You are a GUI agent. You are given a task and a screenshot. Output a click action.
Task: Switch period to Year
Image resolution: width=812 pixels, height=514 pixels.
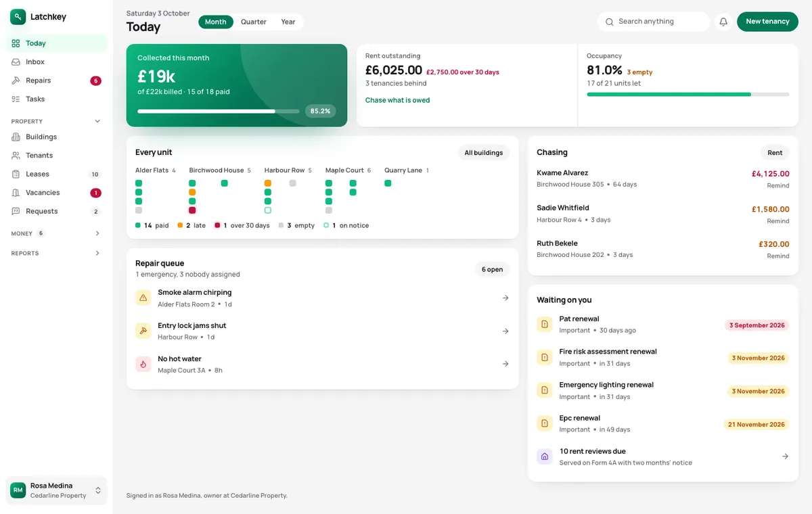click(x=288, y=22)
